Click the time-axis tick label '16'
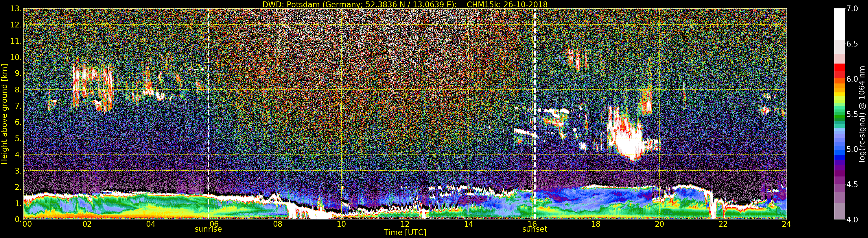 coord(532,224)
